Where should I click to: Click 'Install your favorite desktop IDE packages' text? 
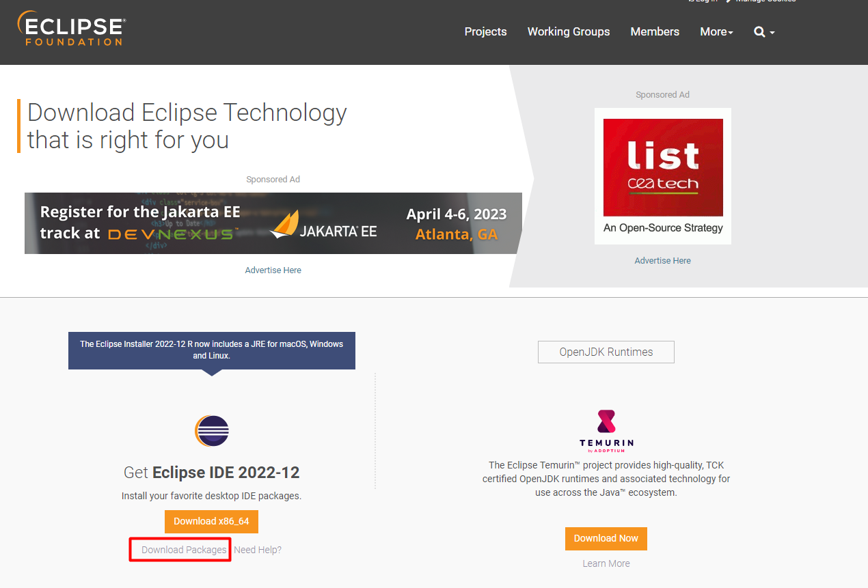point(212,496)
